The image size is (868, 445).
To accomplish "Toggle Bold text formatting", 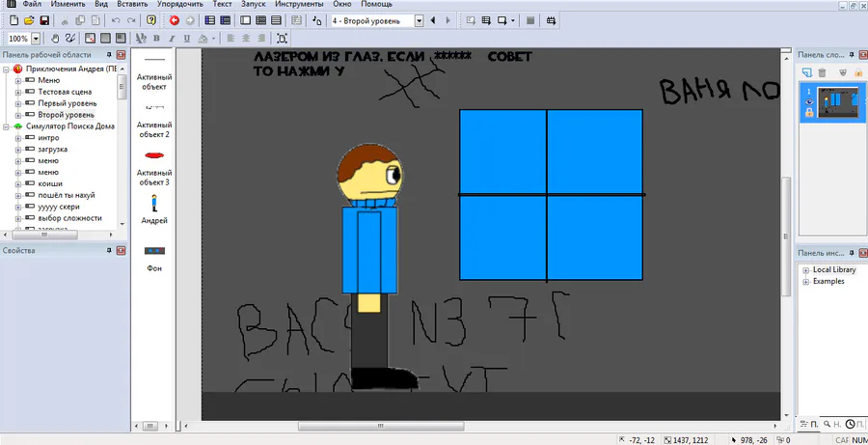I will 156,39.
